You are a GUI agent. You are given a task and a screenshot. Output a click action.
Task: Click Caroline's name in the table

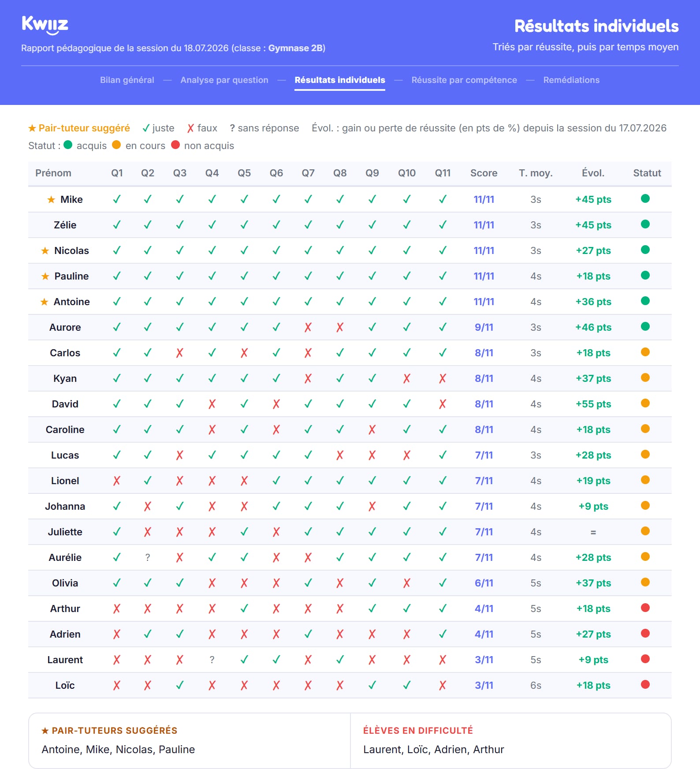point(65,429)
